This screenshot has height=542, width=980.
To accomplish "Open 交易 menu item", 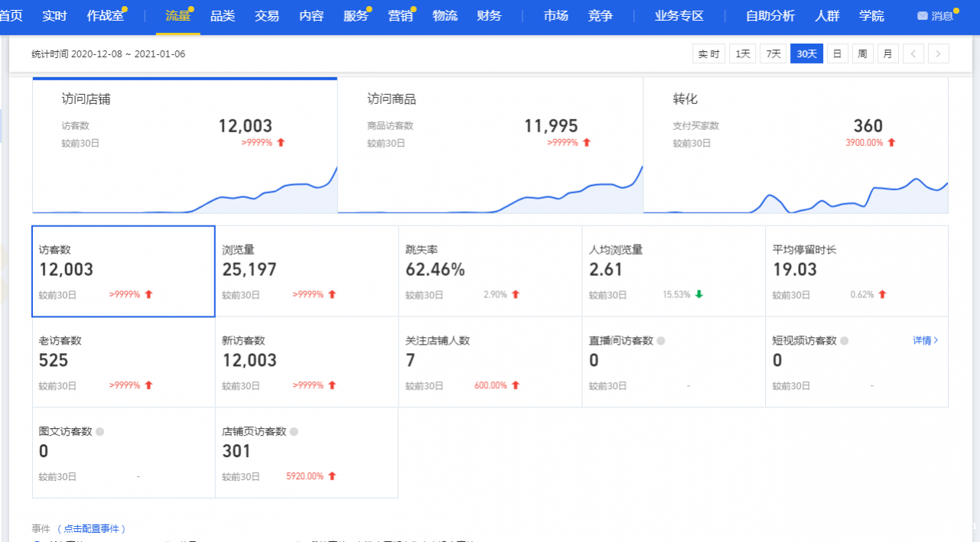I will 267,16.
